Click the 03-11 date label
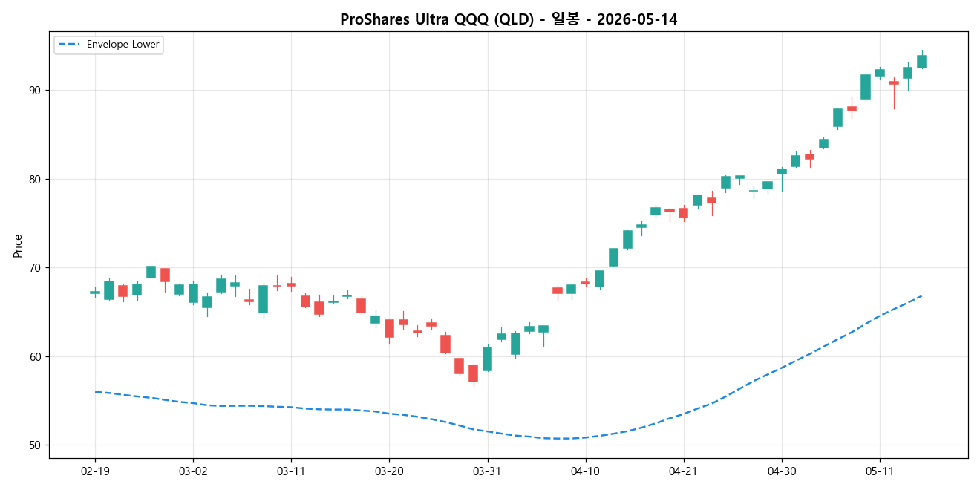The width and height of the screenshot is (980, 490). [291, 471]
